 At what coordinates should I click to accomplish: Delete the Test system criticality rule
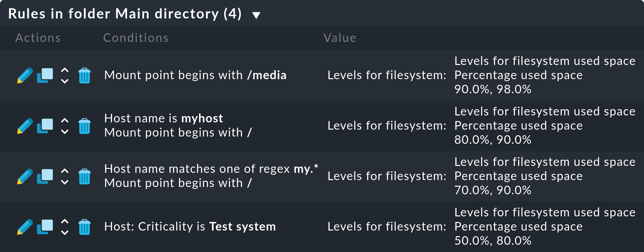(x=85, y=227)
